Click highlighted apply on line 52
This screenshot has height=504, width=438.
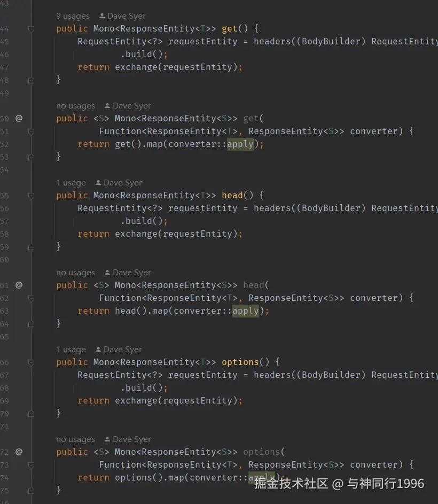click(240, 144)
